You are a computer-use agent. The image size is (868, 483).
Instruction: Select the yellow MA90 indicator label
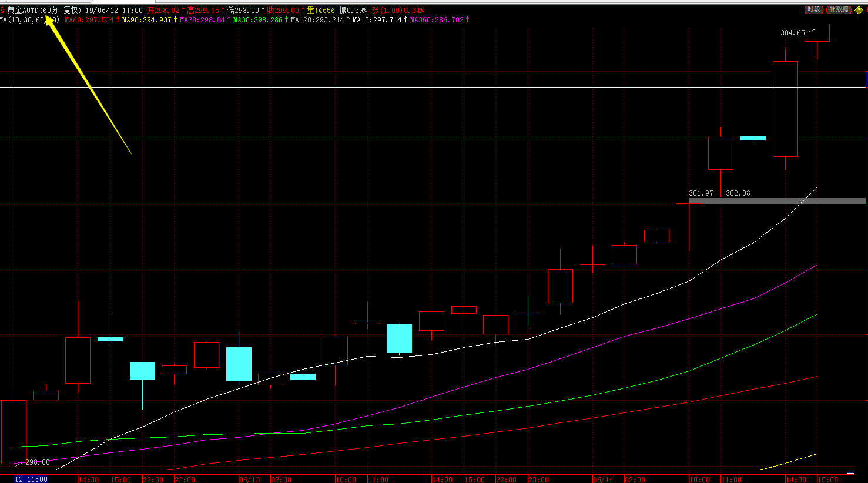[x=146, y=20]
